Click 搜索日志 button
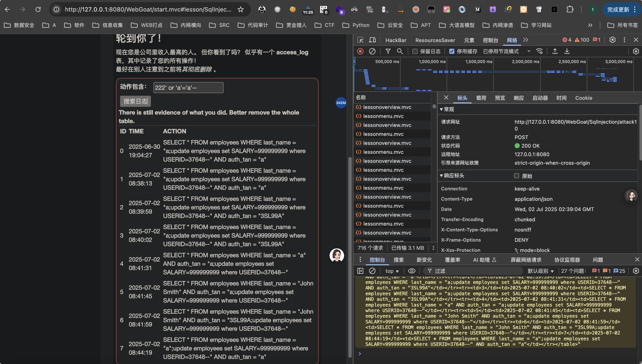Screen dimensions: 642x364 coord(135,101)
